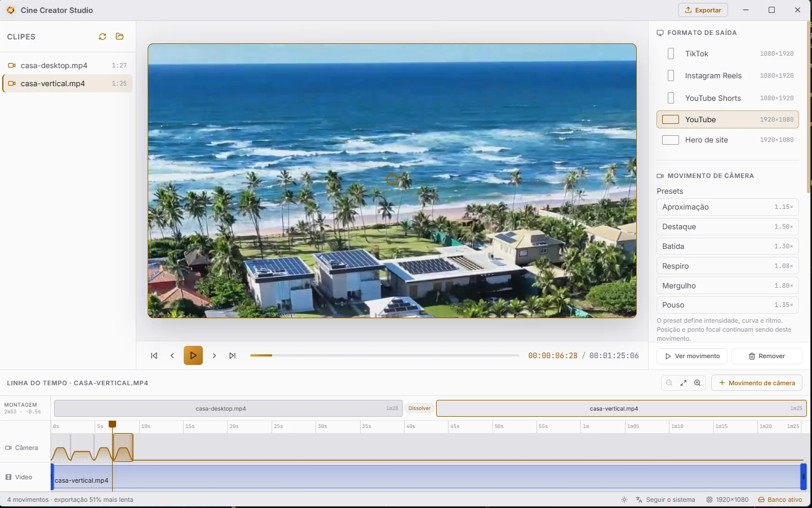Image resolution: width=812 pixels, height=508 pixels.
Task: Preview with Ver movimento
Action: pos(693,357)
